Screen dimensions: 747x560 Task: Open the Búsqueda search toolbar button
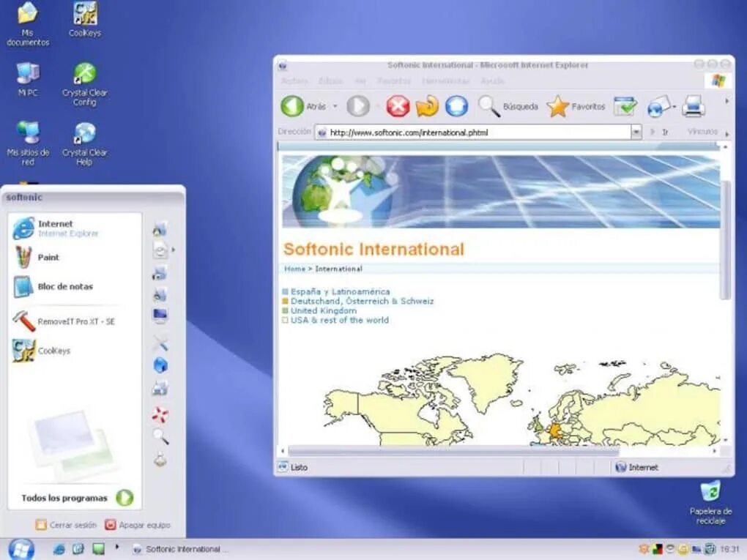coord(508,106)
